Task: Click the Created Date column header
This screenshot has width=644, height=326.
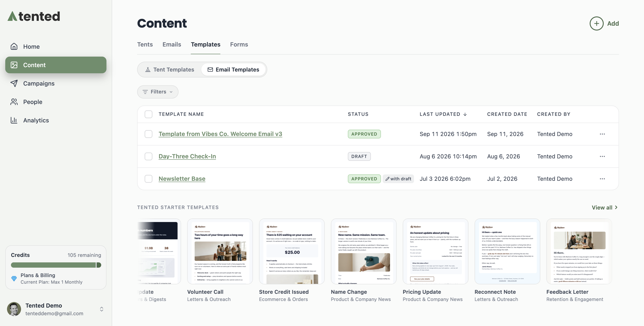Action: (x=507, y=114)
